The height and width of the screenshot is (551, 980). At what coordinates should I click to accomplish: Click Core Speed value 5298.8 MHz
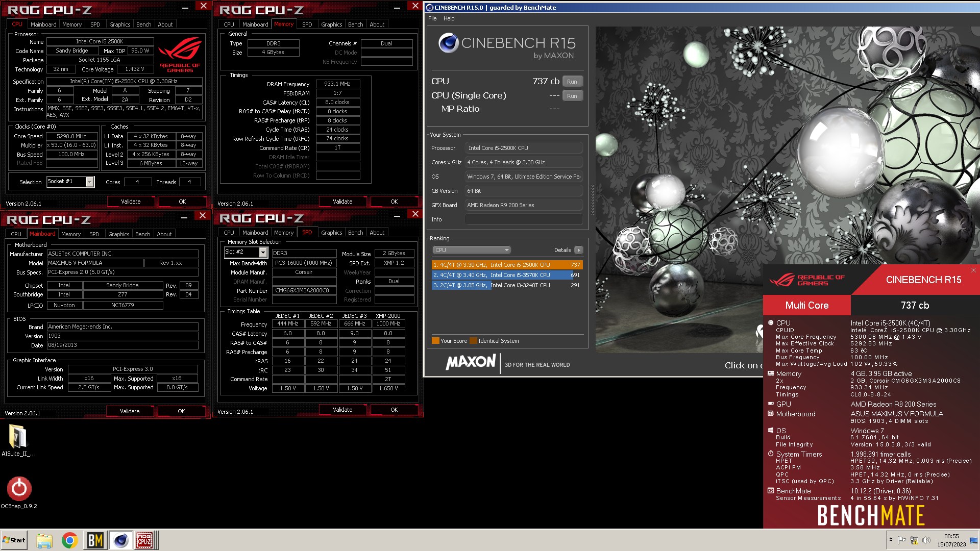point(71,136)
